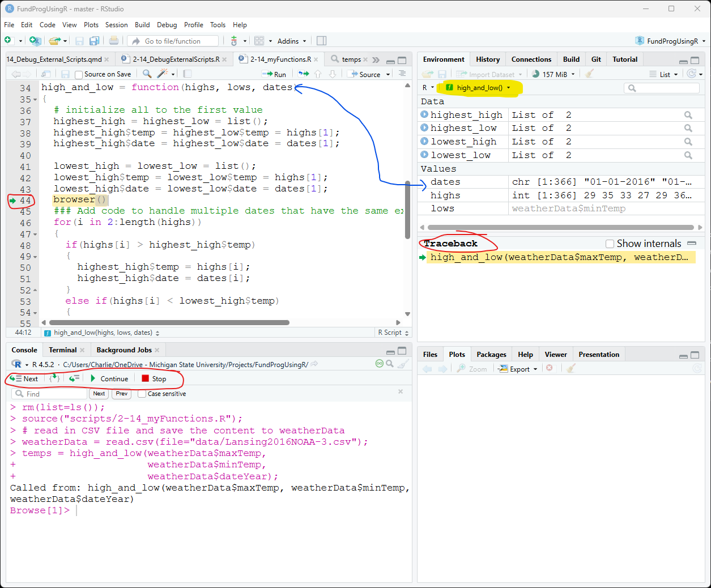Image resolution: width=711 pixels, height=588 pixels.
Task: Click the code tools magic wand
Action: point(163,74)
